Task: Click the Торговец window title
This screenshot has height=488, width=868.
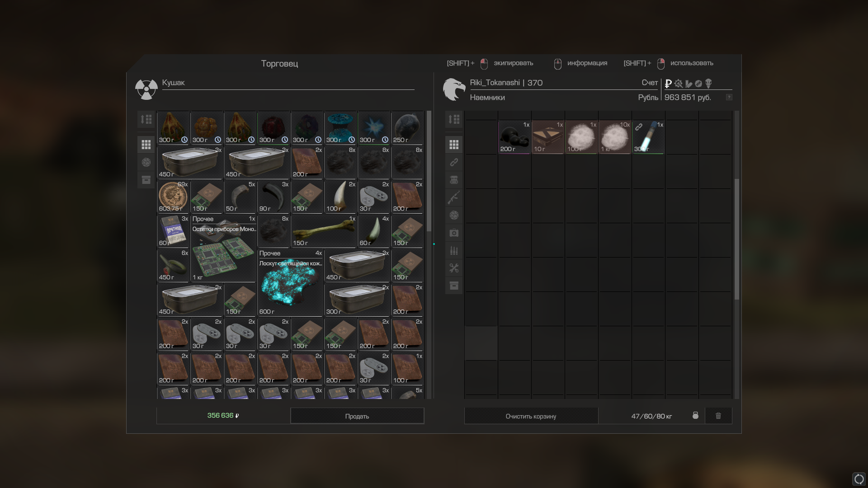Action: point(279,64)
